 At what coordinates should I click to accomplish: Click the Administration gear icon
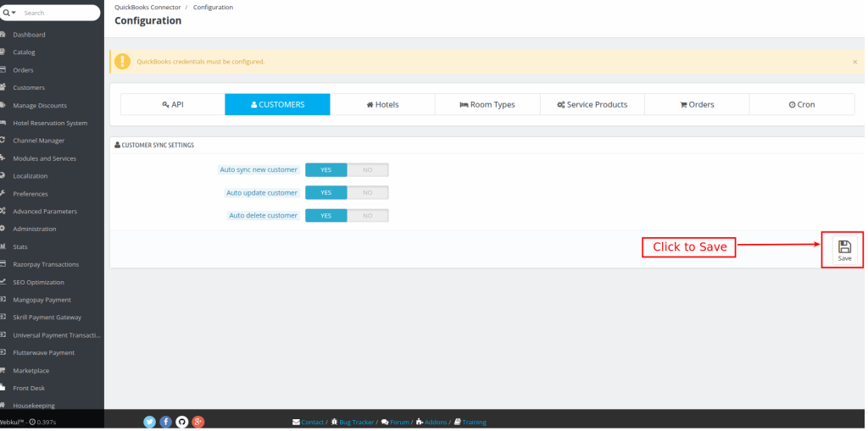tap(3, 229)
